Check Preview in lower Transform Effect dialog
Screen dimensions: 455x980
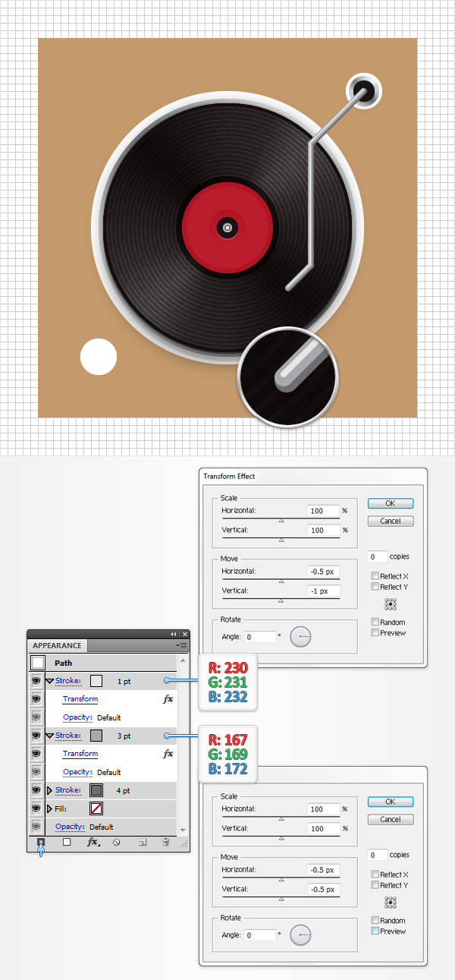(x=375, y=931)
